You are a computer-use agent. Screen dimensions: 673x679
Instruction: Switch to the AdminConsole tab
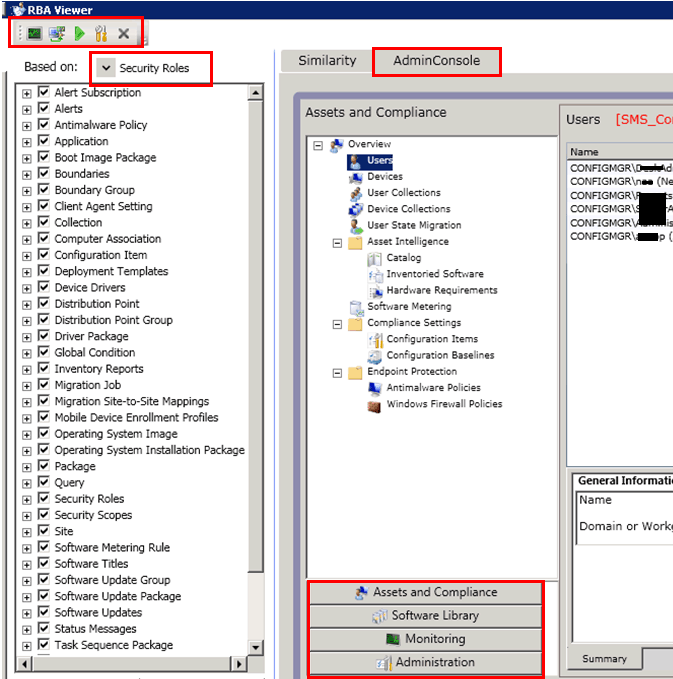point(437,61)
